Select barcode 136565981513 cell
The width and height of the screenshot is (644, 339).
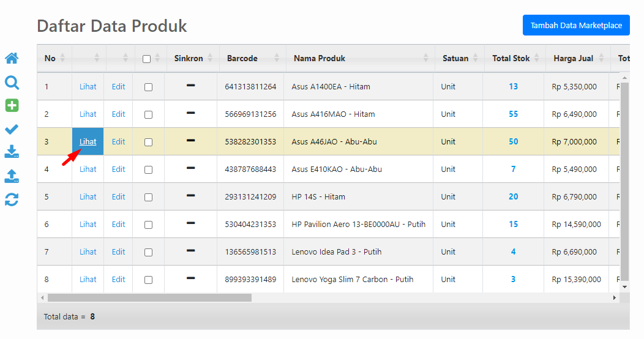click(x=250, y=251)
